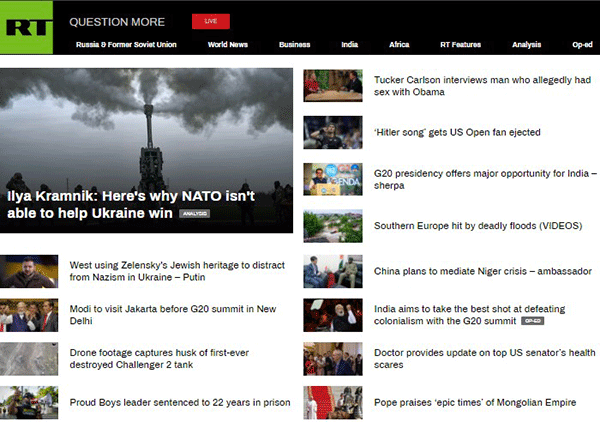Go to the Analysis section
The width and height of the screenshot is (600, 422).
click(x=527, y=45)
